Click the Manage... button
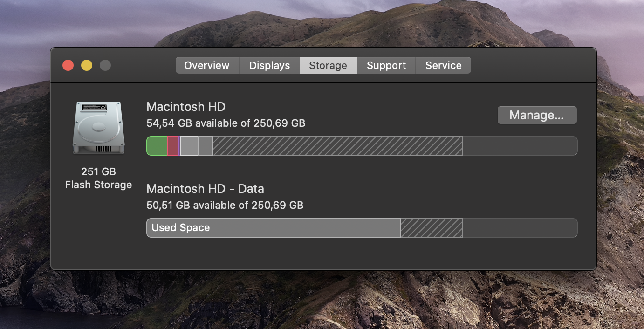Screen dimensions: 644x329 (x=537, y=115)
